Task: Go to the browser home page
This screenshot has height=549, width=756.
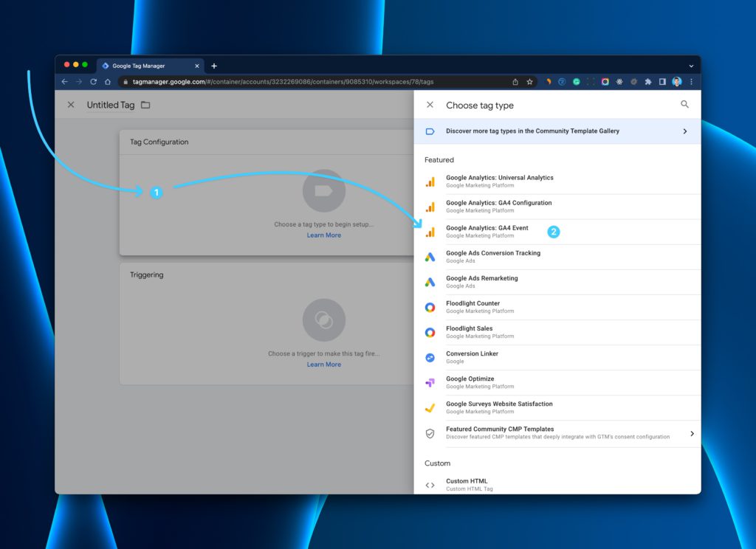Action: 108,81
